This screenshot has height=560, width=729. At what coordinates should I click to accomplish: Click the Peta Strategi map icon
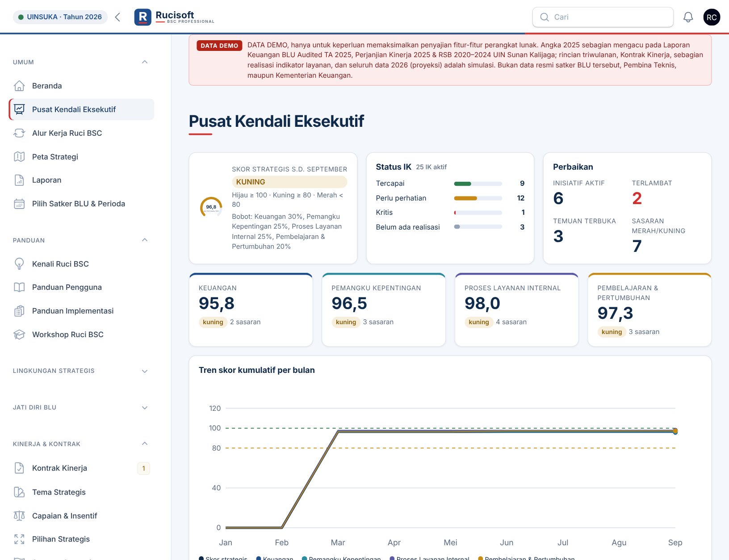tap(19, 157)
